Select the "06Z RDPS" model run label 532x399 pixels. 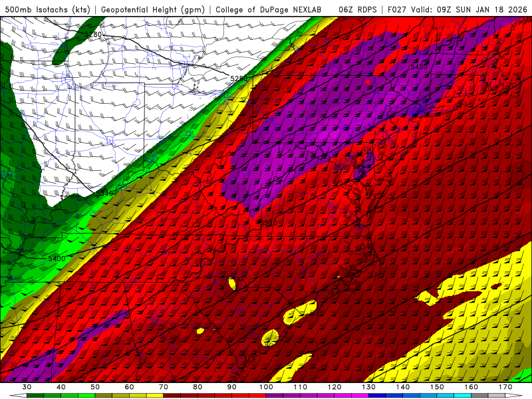358,10
